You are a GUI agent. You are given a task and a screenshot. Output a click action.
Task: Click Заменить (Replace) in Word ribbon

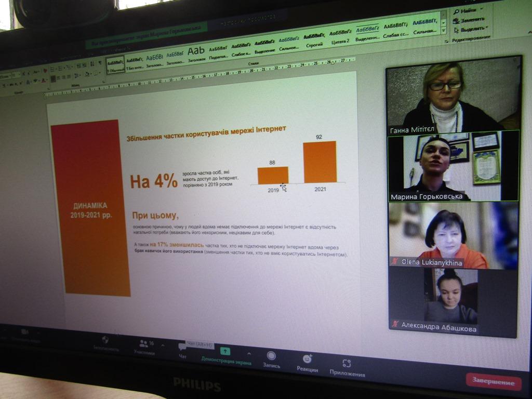(x=469, y=20)
